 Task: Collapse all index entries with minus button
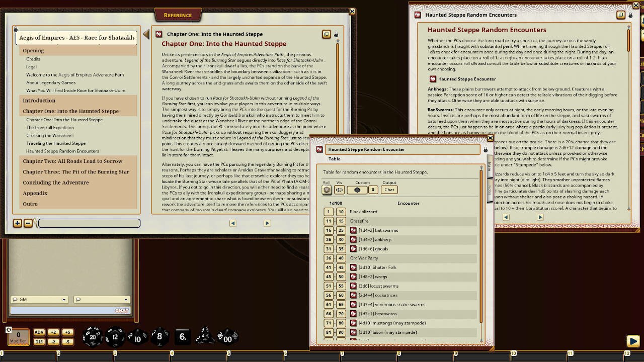pos(28,223)
